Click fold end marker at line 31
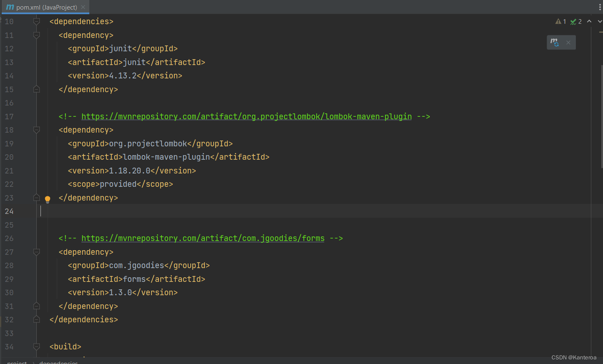 tap(37, 306)
